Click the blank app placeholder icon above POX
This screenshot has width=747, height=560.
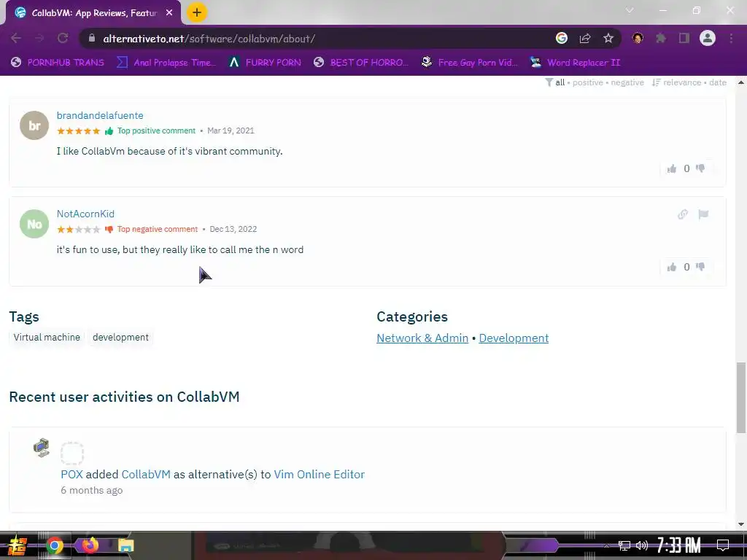click(x=72, y=453)
